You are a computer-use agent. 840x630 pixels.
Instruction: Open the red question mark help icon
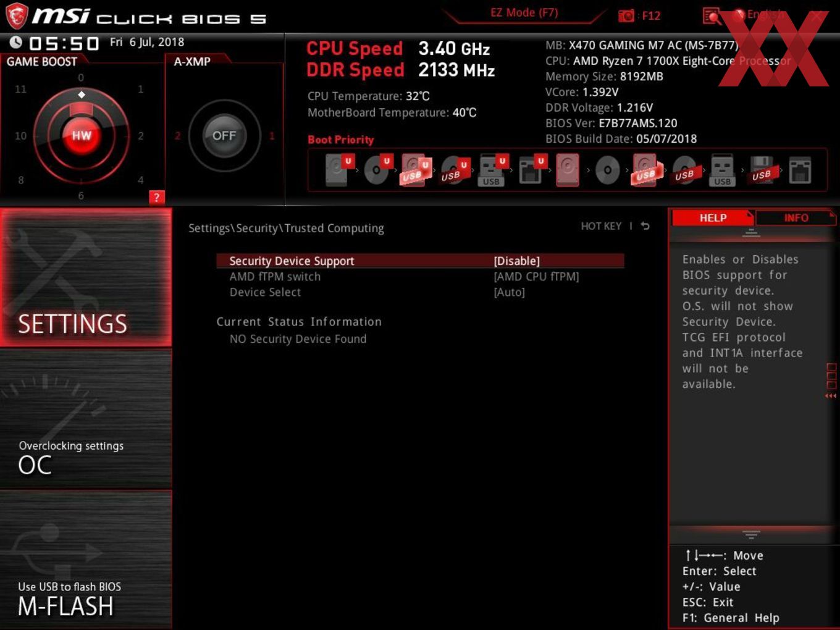[x=157, y=197]
